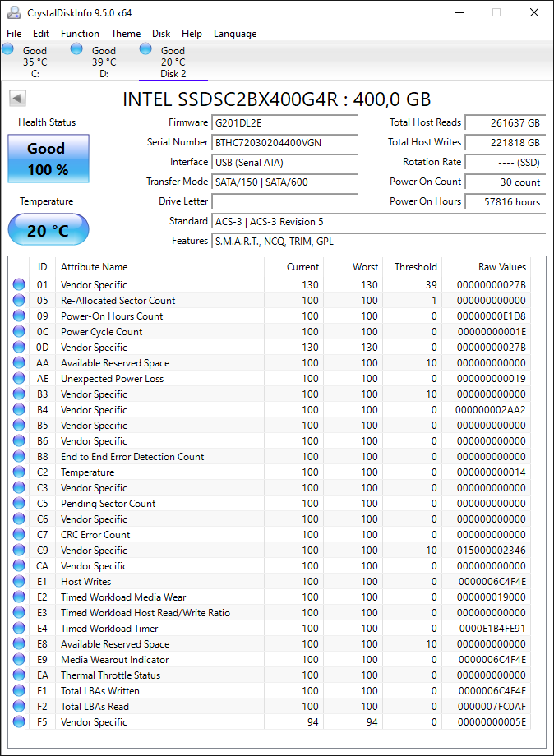
Task: Click the status icon for Re-Allocated Sector Count
Action: (x=19, y=300)
